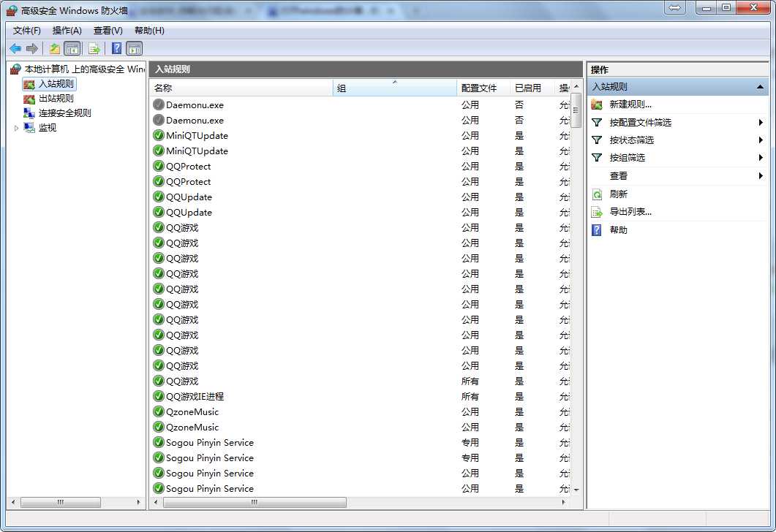Open the 按配置文件筛选 submenu
Image resolution: width=776 pixels, height=532 pixels.
[x=640, y=123]
